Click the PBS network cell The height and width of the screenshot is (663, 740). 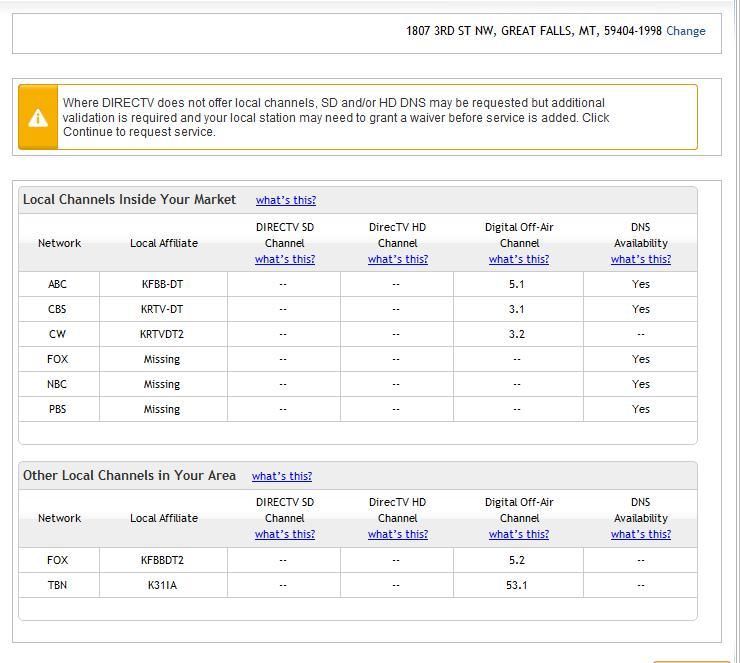(x=58, y=410)
